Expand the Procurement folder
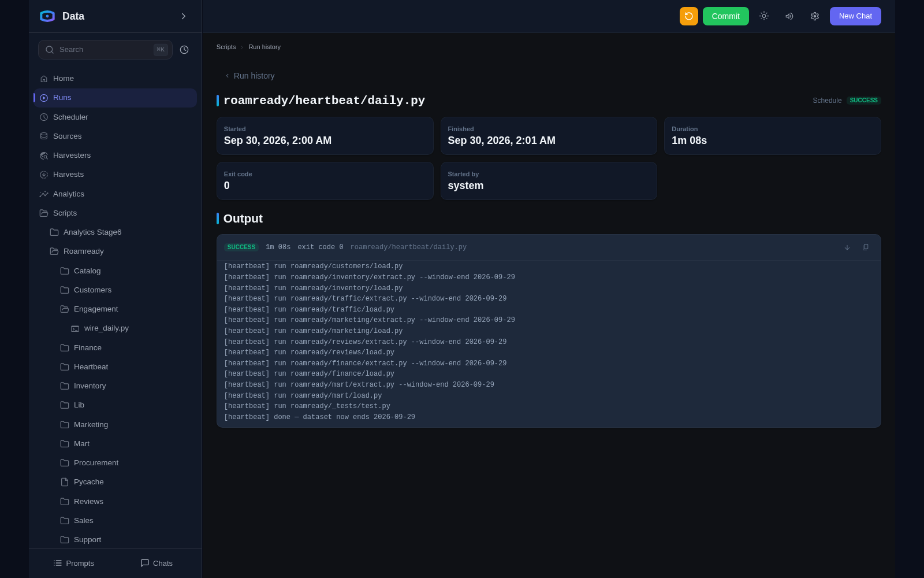This screenshot has height=578, width=924. (125, 463)
